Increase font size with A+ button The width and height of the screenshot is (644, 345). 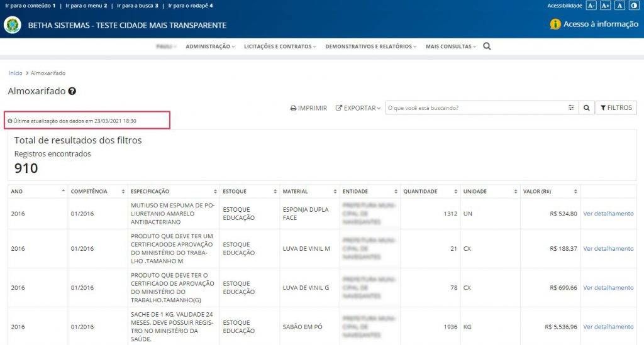tap(606, 6)
